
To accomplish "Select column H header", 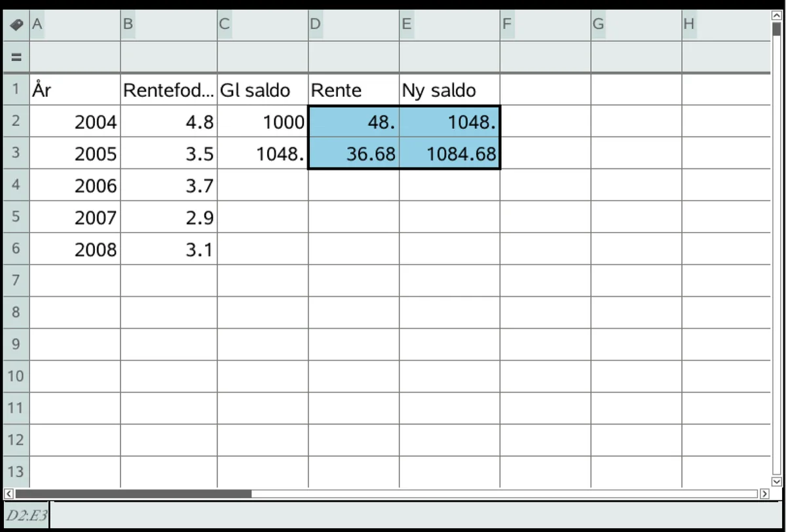I will coord(726,25).
